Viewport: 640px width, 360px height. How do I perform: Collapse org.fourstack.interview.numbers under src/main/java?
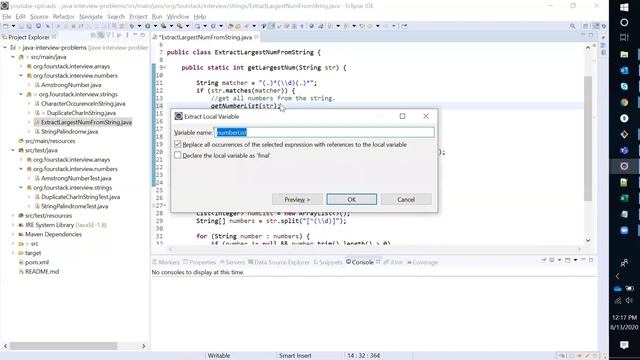pos(21,76)
